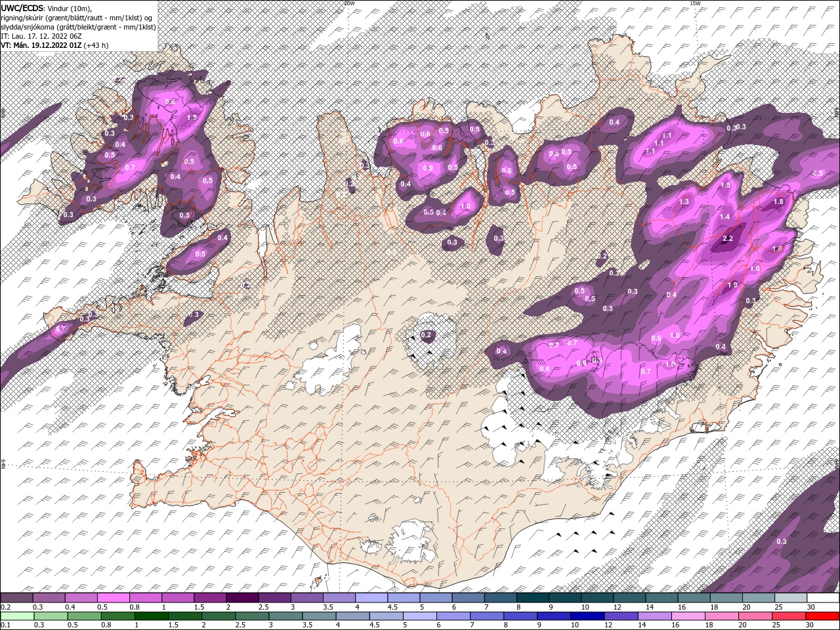Screen dimensions: 840x630
Task: Click the 'UWC/ECDS: Vindur (10m)' title text
Action: (x=47, y=7)
